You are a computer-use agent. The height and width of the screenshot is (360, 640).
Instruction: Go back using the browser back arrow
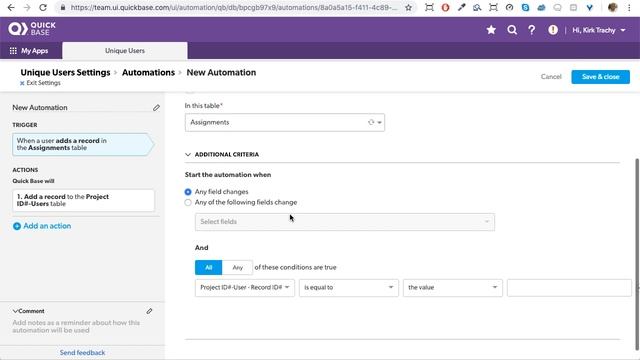[x=11, y=7]
